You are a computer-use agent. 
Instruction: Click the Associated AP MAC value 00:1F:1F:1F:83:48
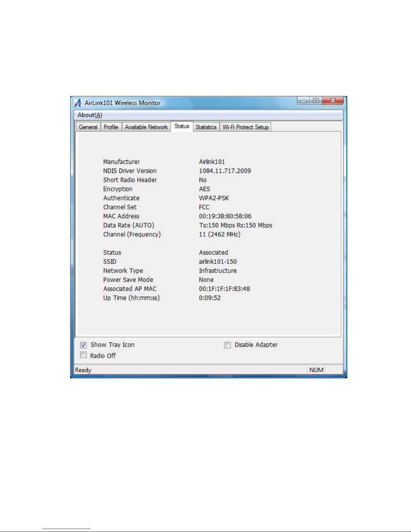[224, 289]
